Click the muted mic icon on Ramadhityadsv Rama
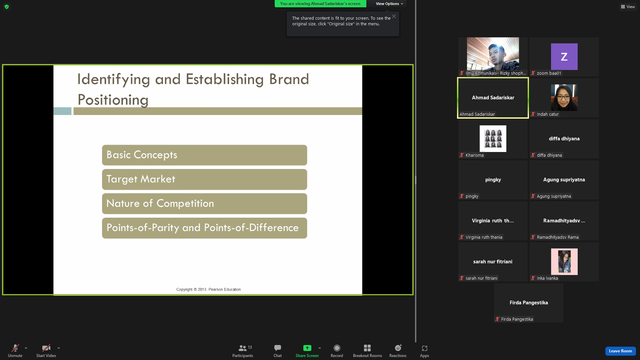This screenshot has width=640, height=360. (533, 237)
